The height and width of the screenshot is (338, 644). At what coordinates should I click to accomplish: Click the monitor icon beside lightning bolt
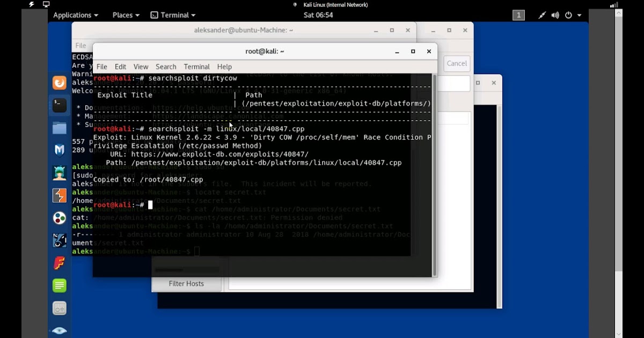46,4
